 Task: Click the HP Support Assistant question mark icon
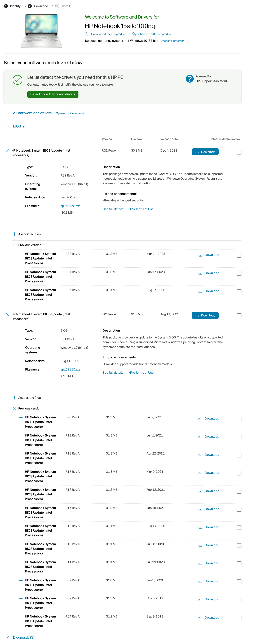(189, 79)
